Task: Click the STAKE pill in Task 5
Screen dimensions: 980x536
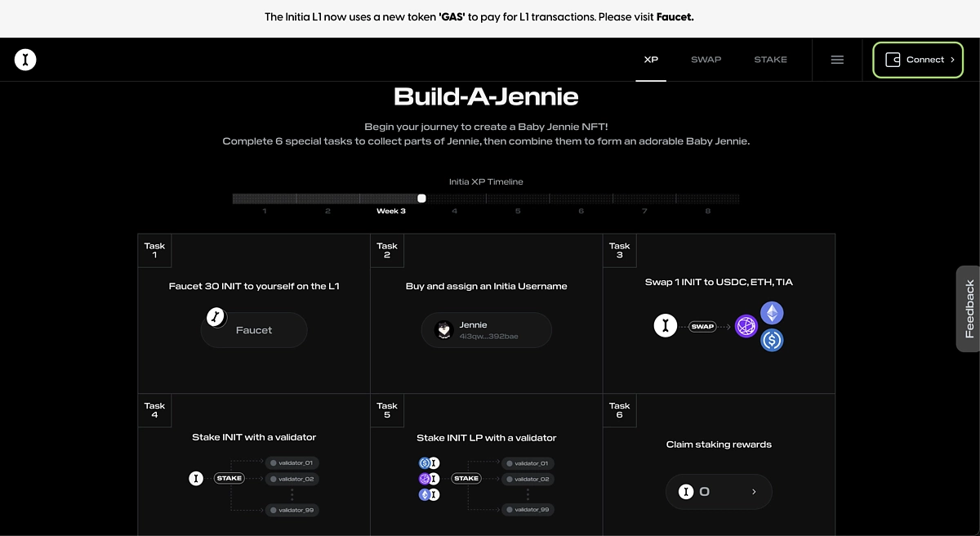Action: pos(466,478)
